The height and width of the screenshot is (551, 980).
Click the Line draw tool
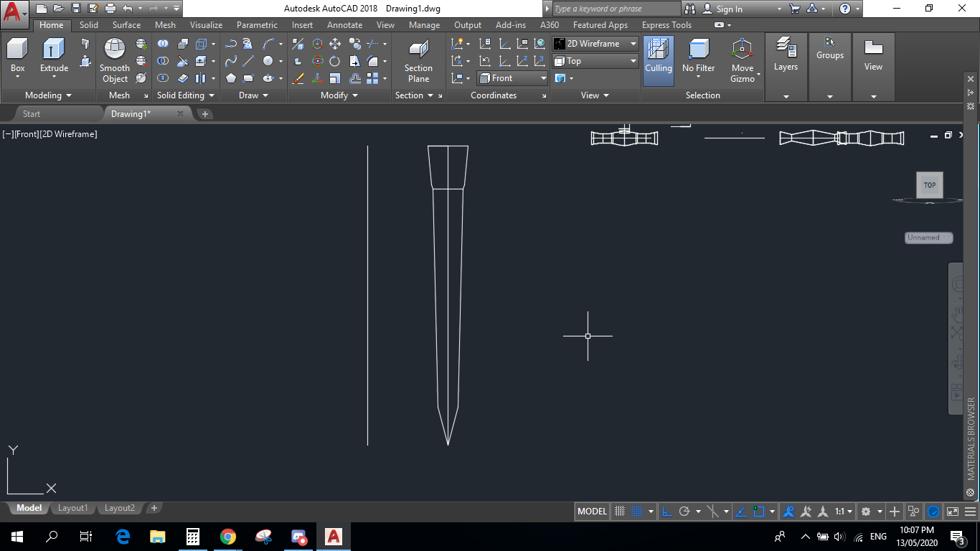(x=248, y=61)
